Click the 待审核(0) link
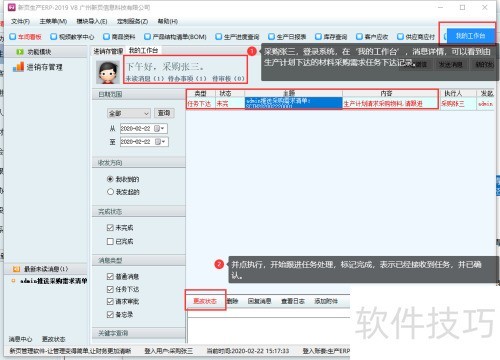This screenshot has height=360, width=500. tap(228, 79)
